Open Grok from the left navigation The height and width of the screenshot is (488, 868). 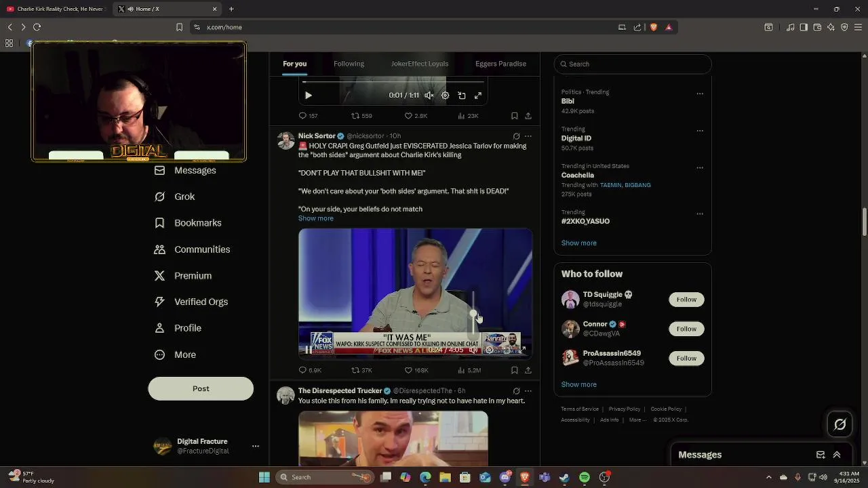tap(175, 197)
